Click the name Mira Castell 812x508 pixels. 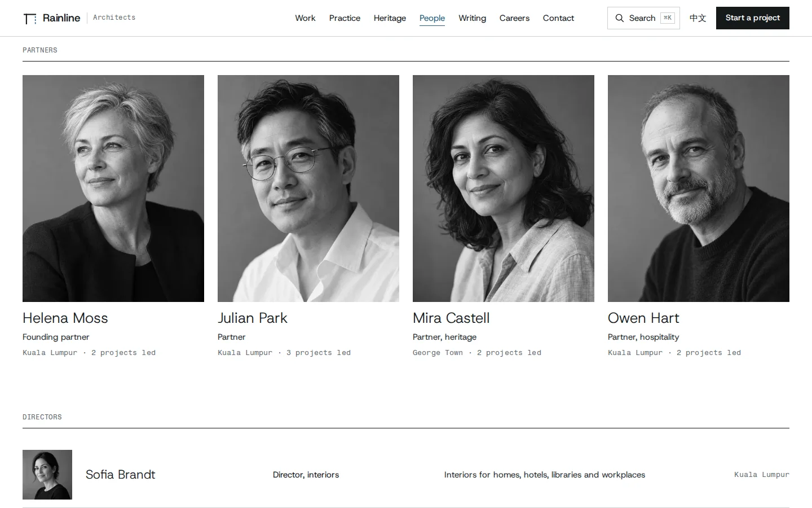point(451,318)
